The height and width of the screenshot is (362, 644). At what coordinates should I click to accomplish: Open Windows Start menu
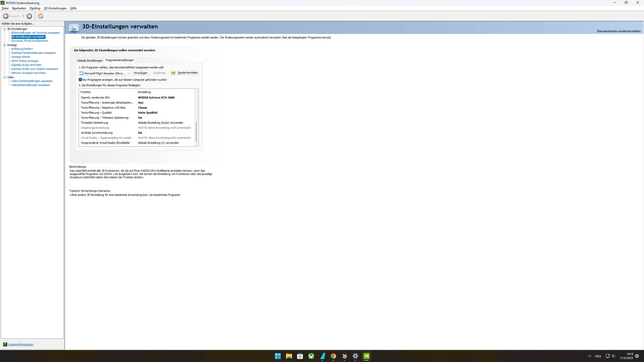pos(278,356)
